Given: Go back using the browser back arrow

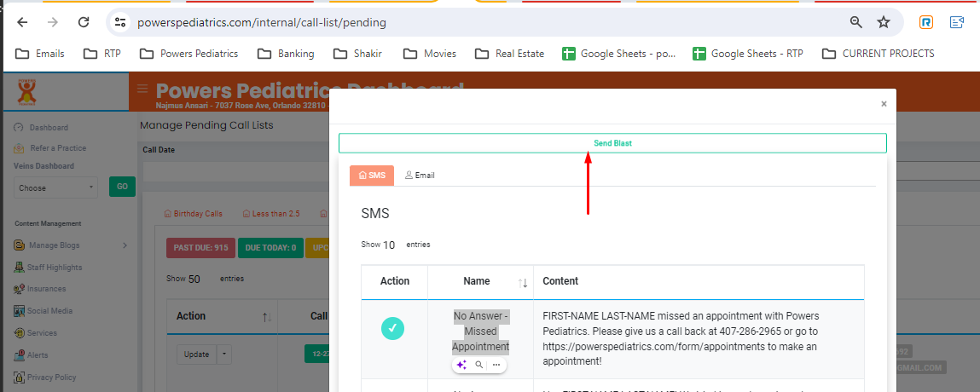Looking at the screenshot, I should coord(22,22).
